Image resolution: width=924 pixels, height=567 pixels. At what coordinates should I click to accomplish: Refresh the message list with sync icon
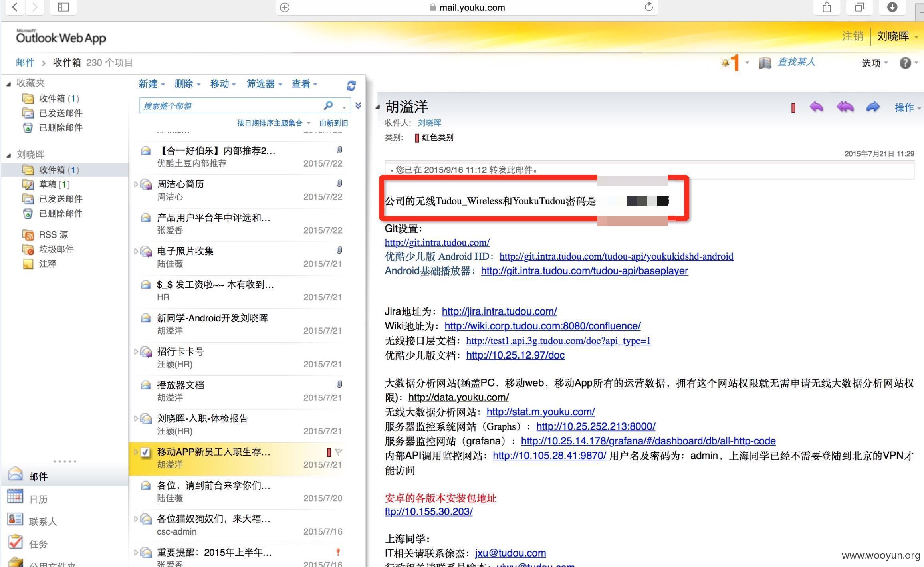click(351, 85)
